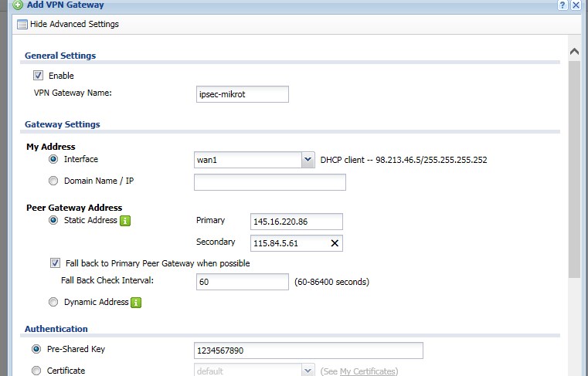Select the Certificate radio button

36,371
